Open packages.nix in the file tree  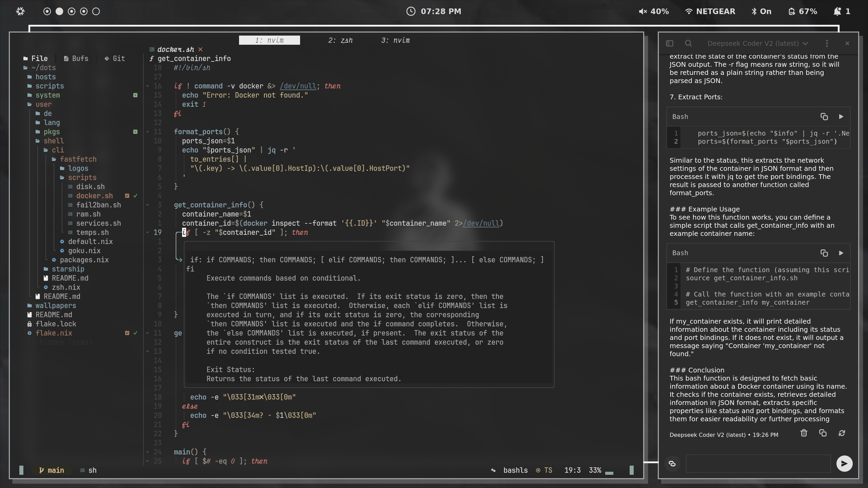click(x=80, y=260)
